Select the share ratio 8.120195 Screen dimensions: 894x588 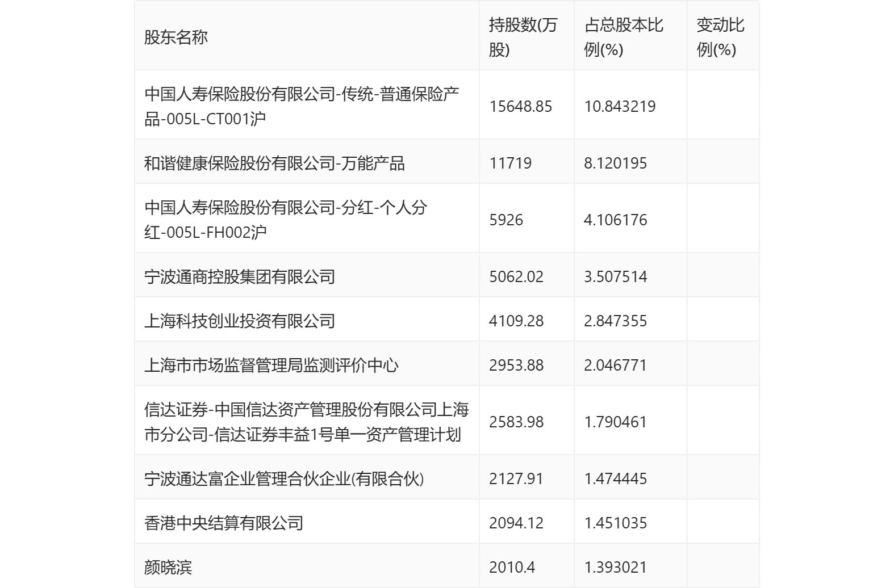pos(615,163)
